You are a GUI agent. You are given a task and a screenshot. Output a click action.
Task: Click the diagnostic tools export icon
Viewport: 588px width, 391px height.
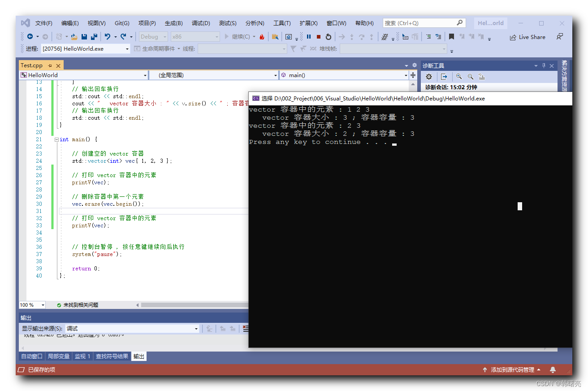[x=444, y=77]
